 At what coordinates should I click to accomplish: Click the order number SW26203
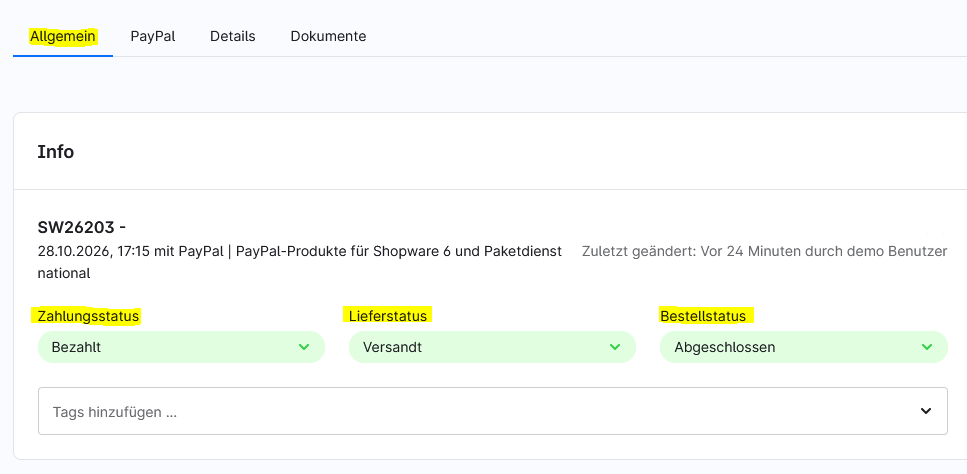[x=76, y=227]
